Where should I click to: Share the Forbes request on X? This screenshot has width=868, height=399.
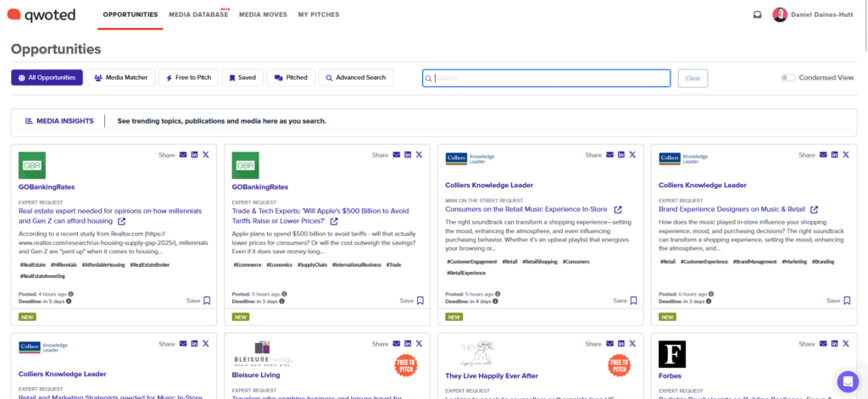click(846, 344)
